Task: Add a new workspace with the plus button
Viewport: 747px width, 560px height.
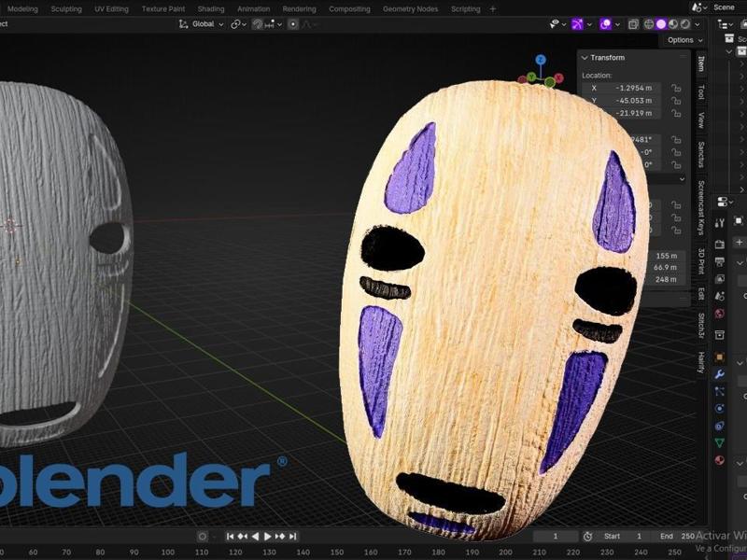Action: coord(492,8)
